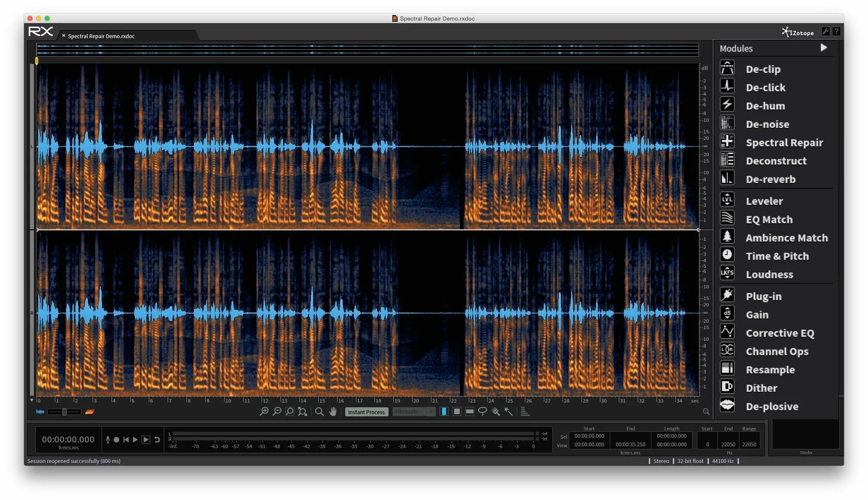
Task: Click the Zoom In magnifier icon
Action: [264, 412]
